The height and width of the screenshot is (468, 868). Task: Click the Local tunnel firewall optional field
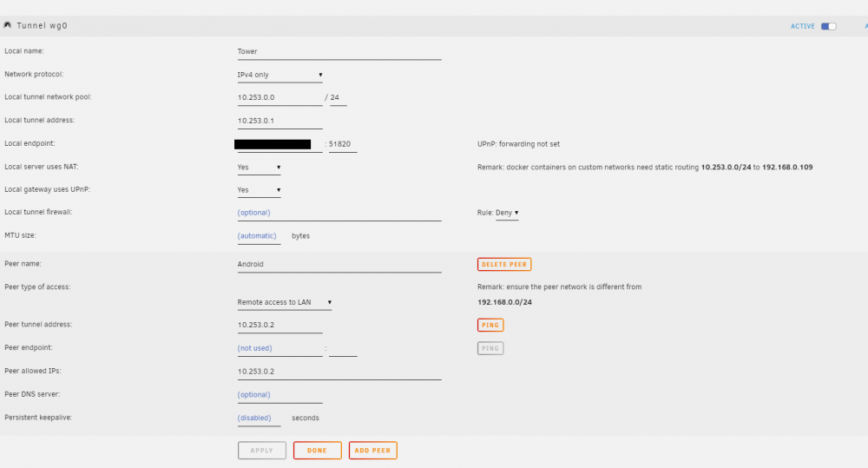[339, 214]
